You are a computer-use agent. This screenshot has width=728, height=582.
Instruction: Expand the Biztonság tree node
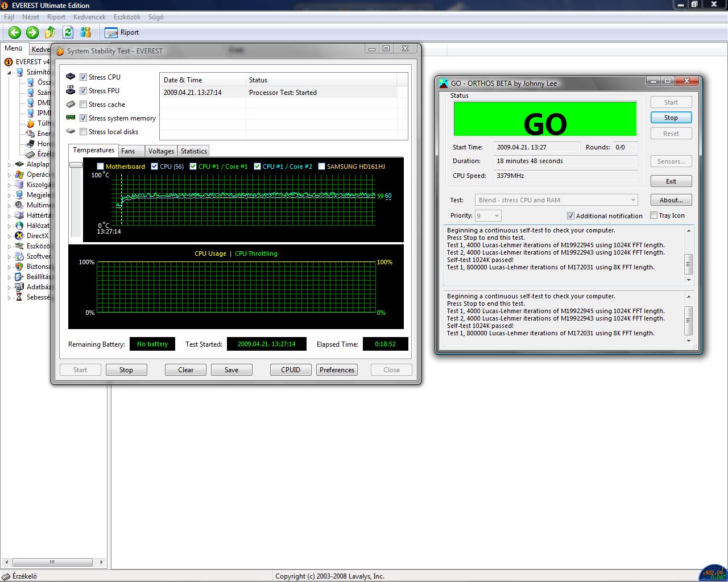pos(9,267)
